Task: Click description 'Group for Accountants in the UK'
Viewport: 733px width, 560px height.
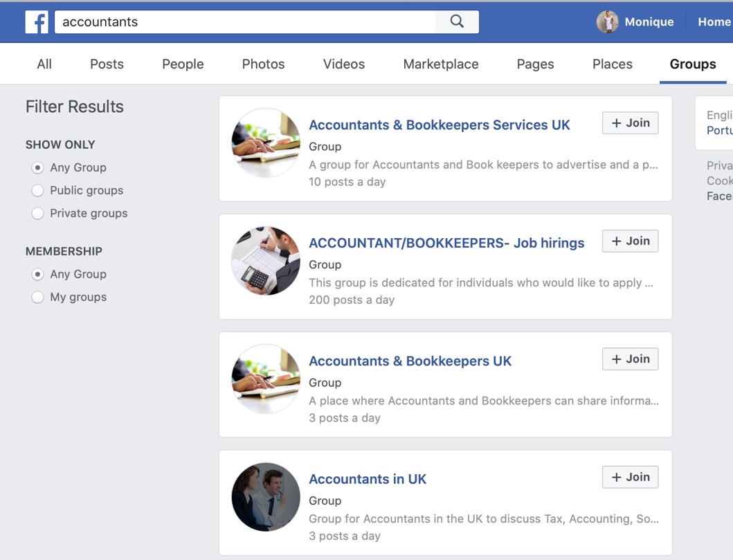Action: (x=484, y=519)
